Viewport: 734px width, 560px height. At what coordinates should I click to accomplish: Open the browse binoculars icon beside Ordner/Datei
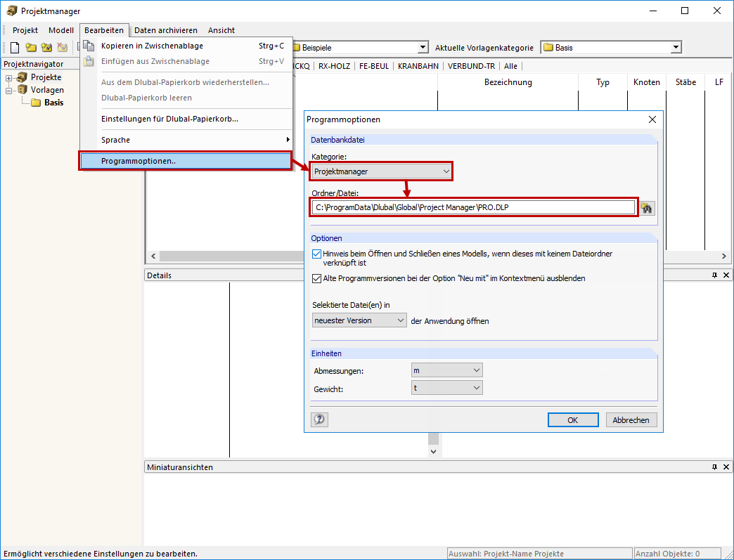(x=647, y=208)
